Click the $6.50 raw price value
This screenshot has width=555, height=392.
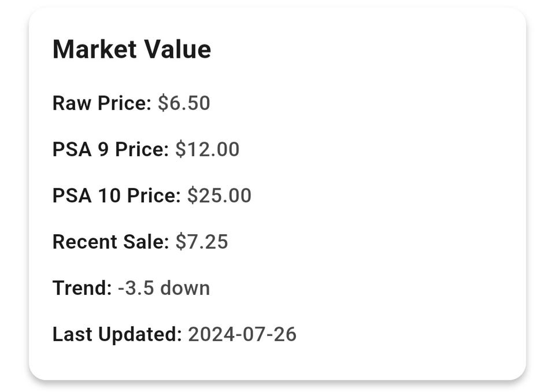coord(184,103)
